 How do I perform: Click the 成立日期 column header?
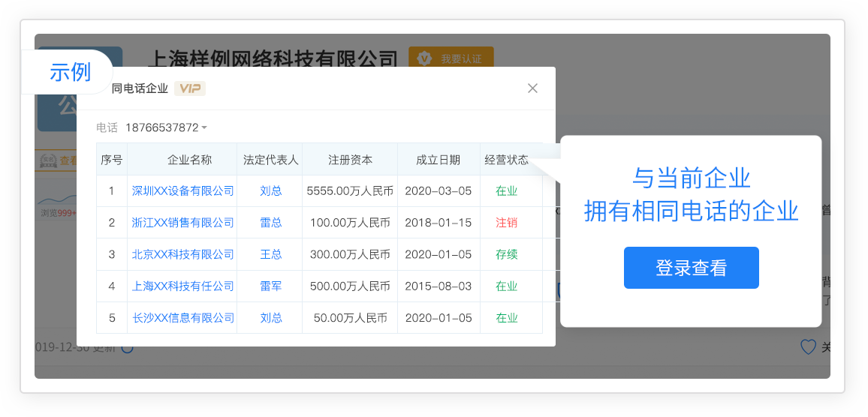439,160
